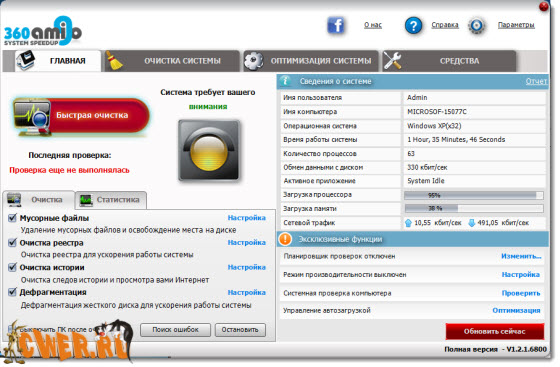Image resolution: width=560 pixels, height=367 pixels.
Task: Click the broom icon on Очистка системы
Action: [114, 60]
